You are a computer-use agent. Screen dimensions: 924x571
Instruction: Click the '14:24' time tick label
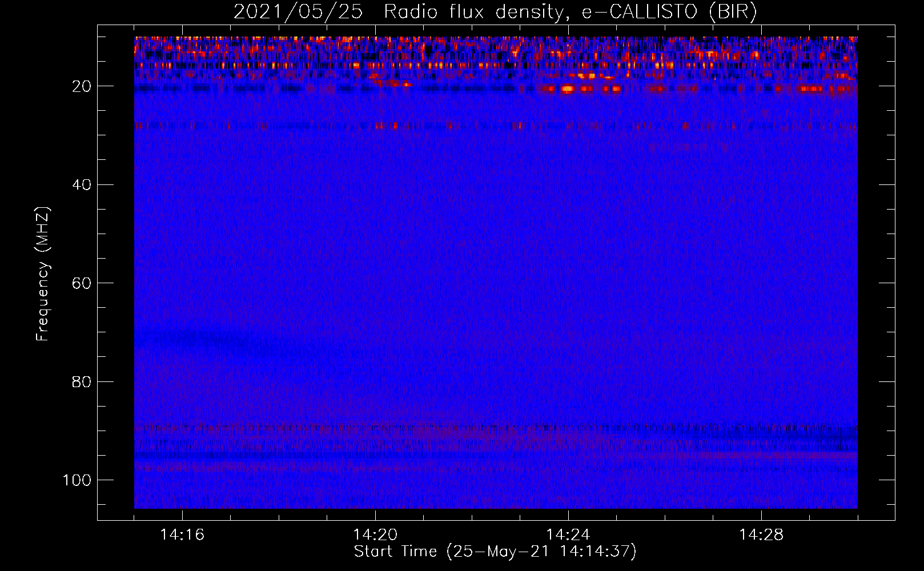[568, 535]
